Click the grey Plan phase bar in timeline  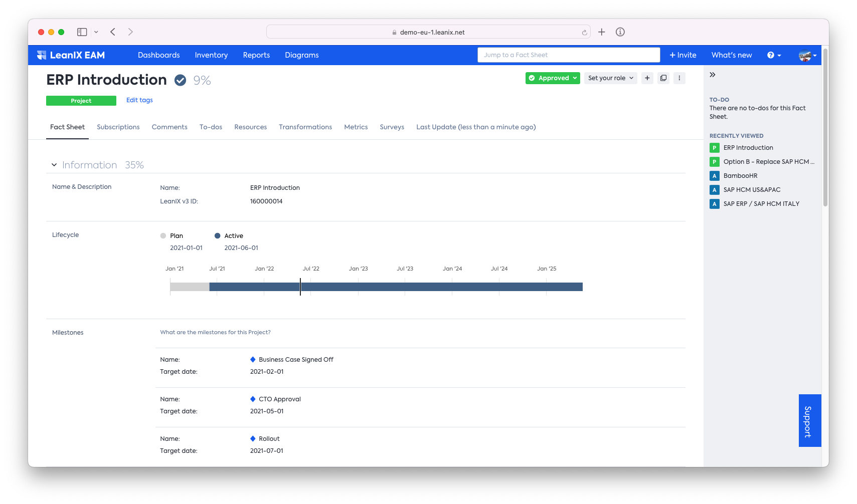190,287
